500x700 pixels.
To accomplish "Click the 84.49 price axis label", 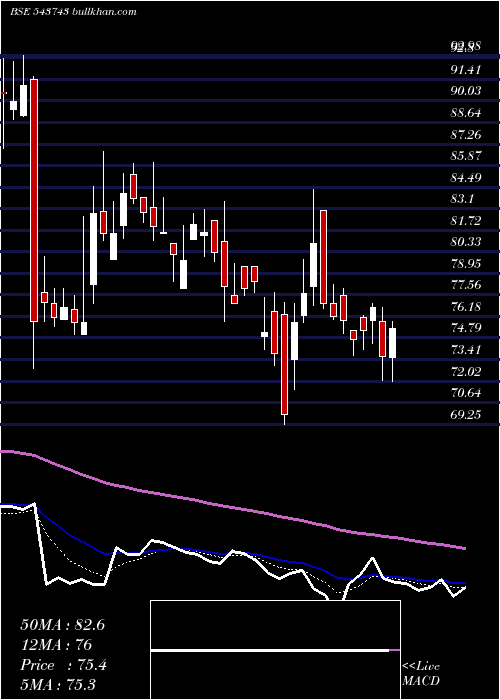I will pos(466,178).
